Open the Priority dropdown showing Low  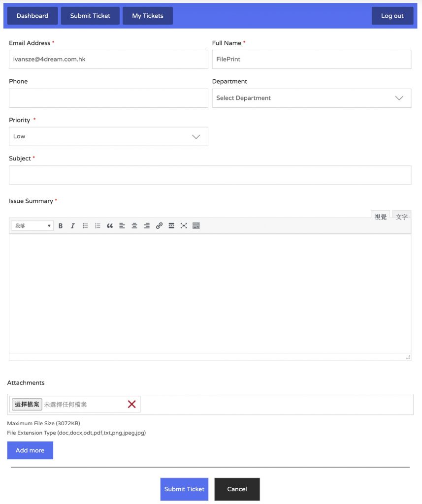click(x=108, y=137)
